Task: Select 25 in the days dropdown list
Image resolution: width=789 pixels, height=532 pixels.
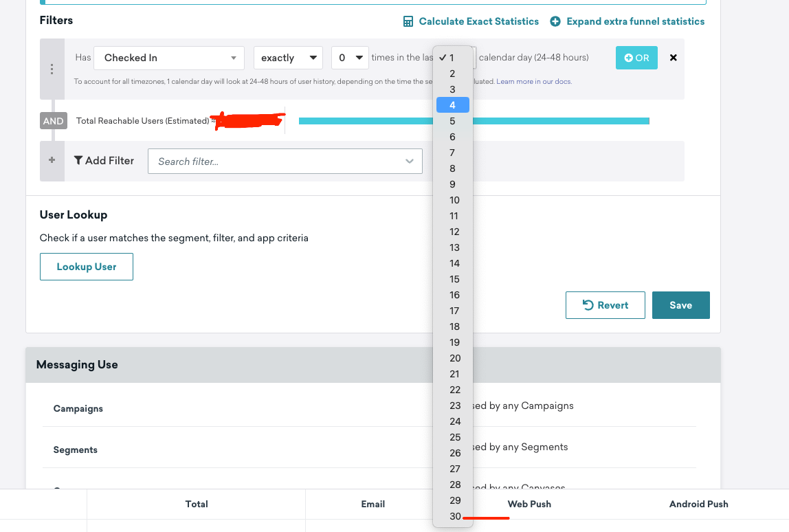Action: tap(455, 437)
